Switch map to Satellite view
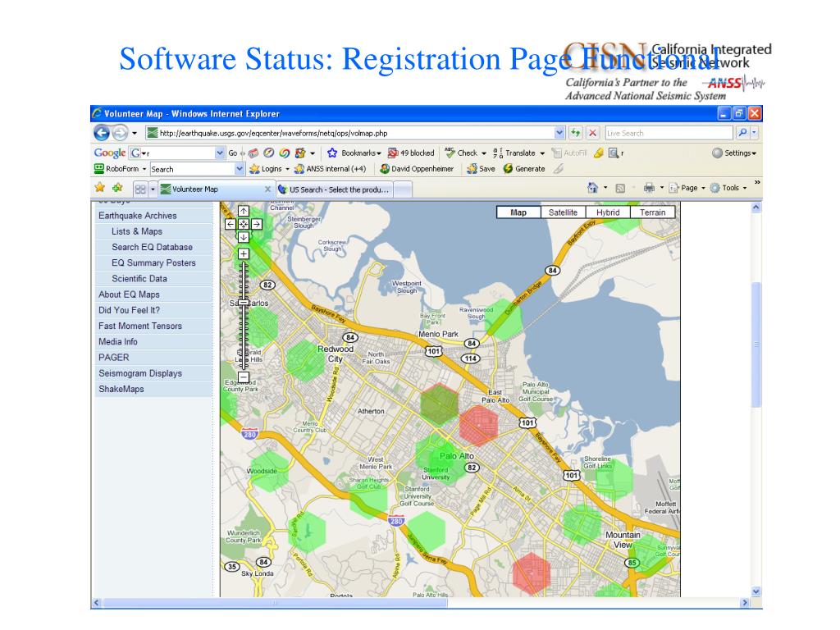The width and height of the screenshot is (840, 630). point(563,212)
